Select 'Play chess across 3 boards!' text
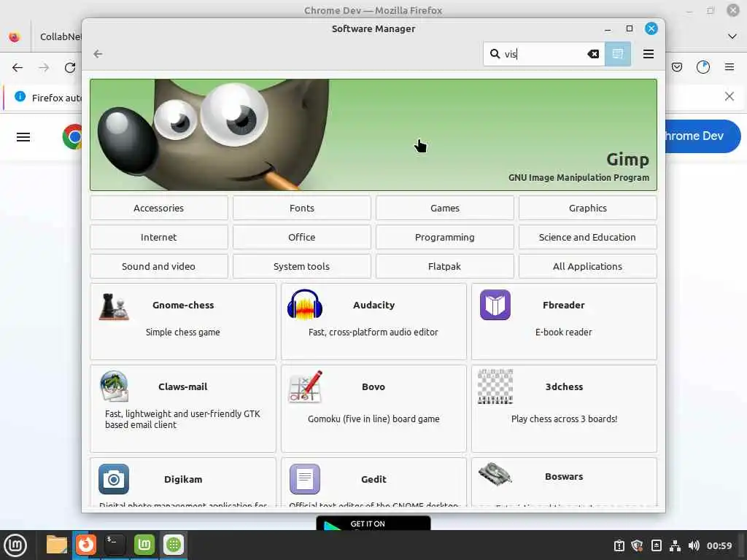The image size is (747, 560). (564, 419)
